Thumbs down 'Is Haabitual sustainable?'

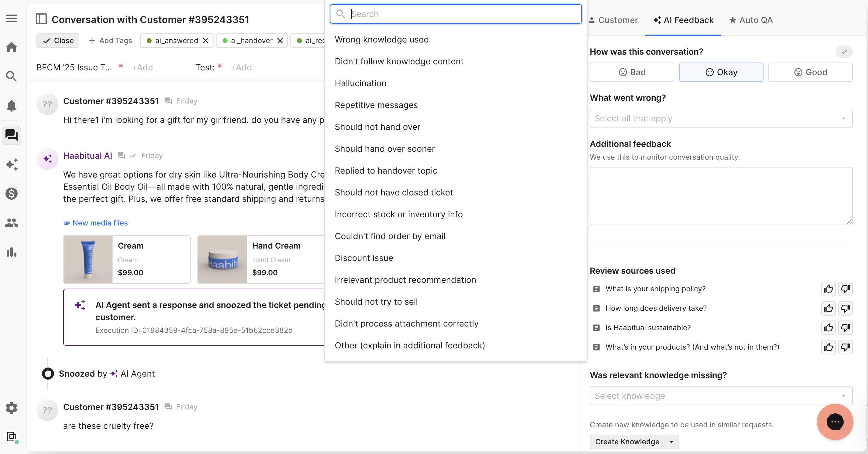pyautogui.click(x=846, y=328)
